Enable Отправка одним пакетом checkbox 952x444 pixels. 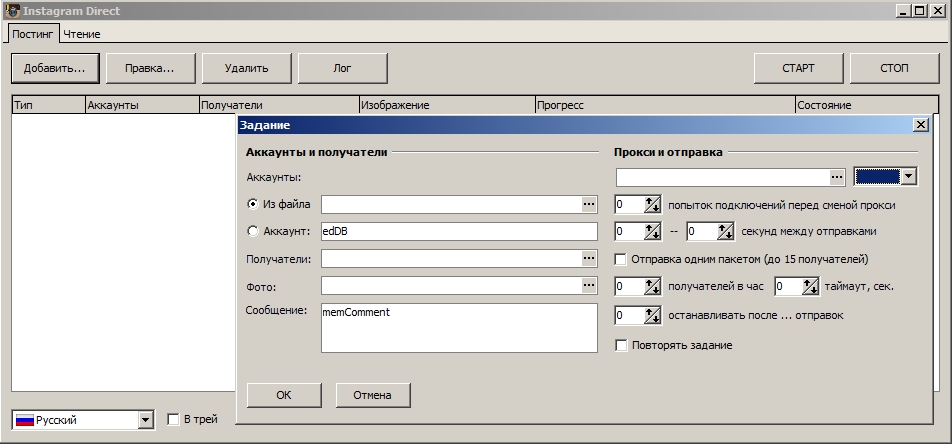622,259
